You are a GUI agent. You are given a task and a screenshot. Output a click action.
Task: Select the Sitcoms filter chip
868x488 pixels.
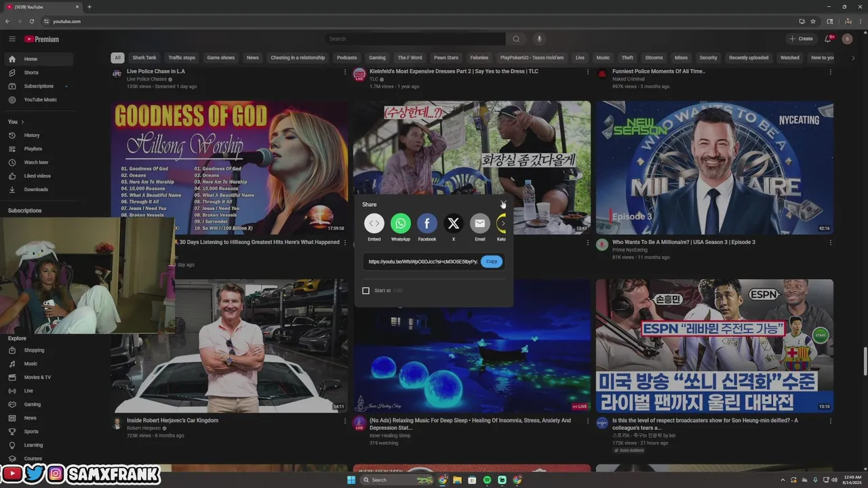tap(654, 58)
